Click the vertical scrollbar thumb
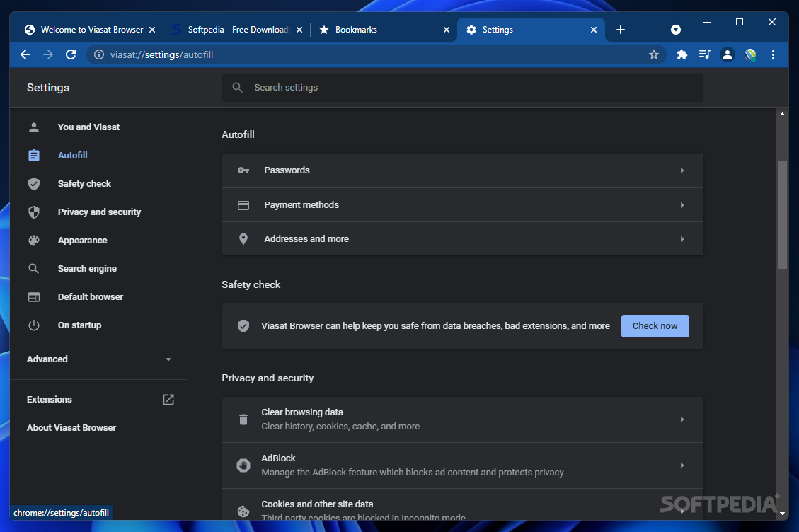This screenshot has height=532, width=799. (x=782, y=215)
